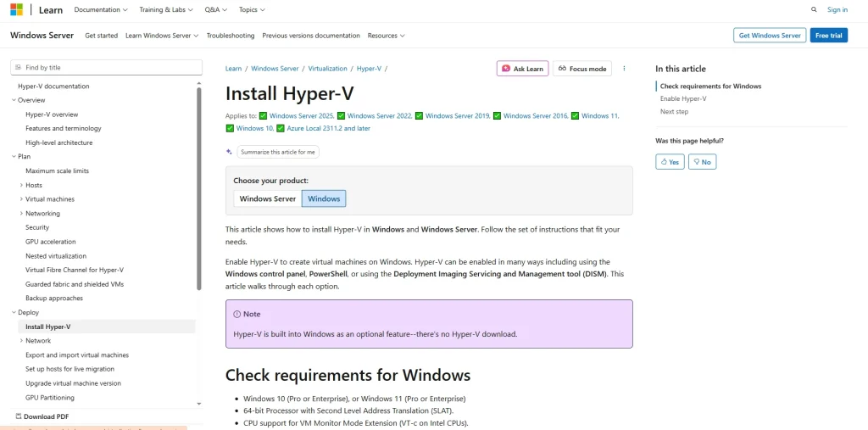Image resolution: width=868 pixels, height=430 pixels.
Task: Click the Note info icon
Action: (x=237, y=314)
